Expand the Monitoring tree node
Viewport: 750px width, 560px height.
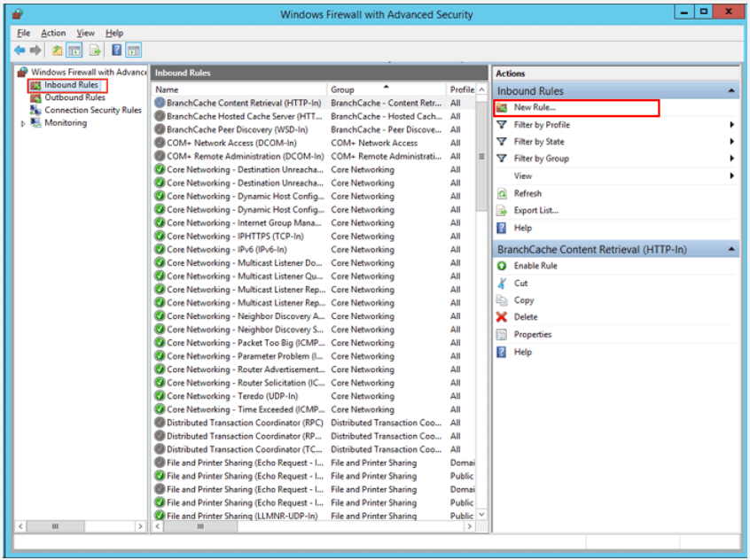(23, 123)
